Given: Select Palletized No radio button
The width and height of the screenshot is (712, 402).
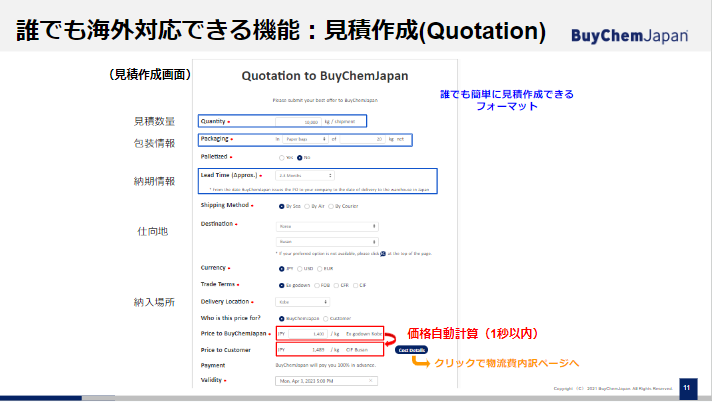Looking at the screenshot, I should [300, 158].
